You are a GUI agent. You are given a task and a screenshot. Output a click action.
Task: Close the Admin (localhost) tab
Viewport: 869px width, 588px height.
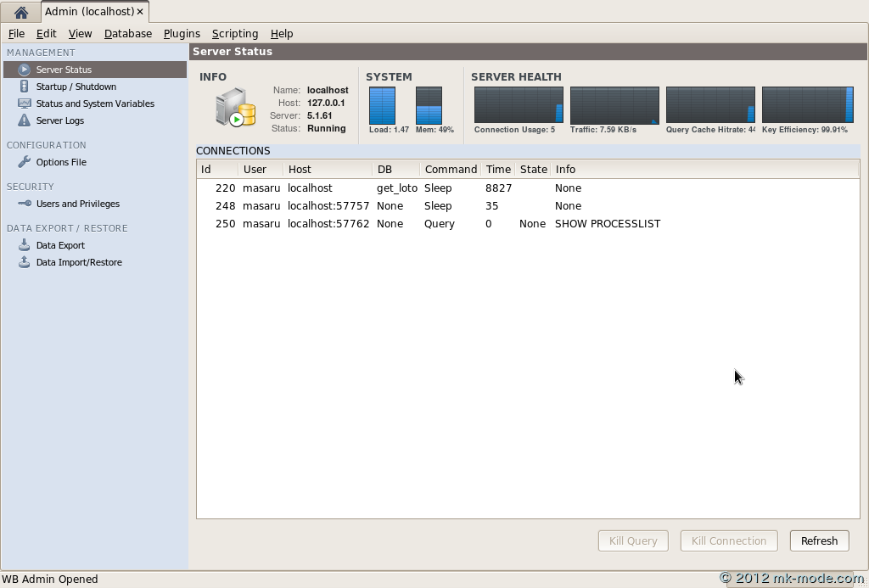140,12
